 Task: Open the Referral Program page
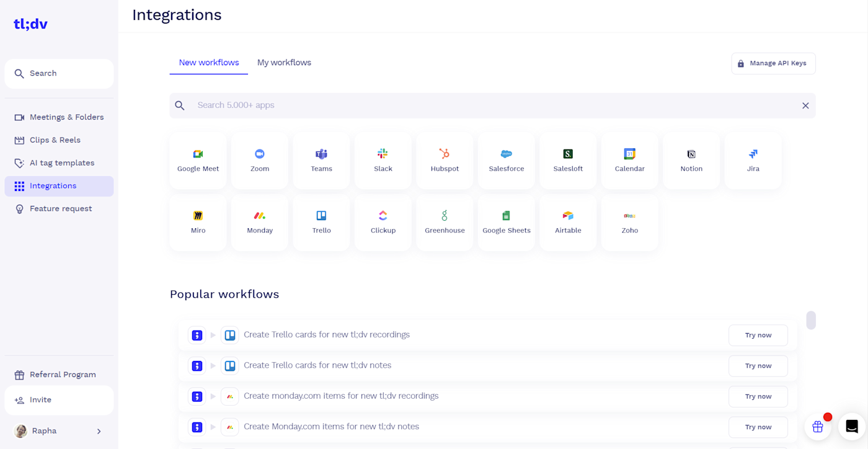click(x=59, y=375)
